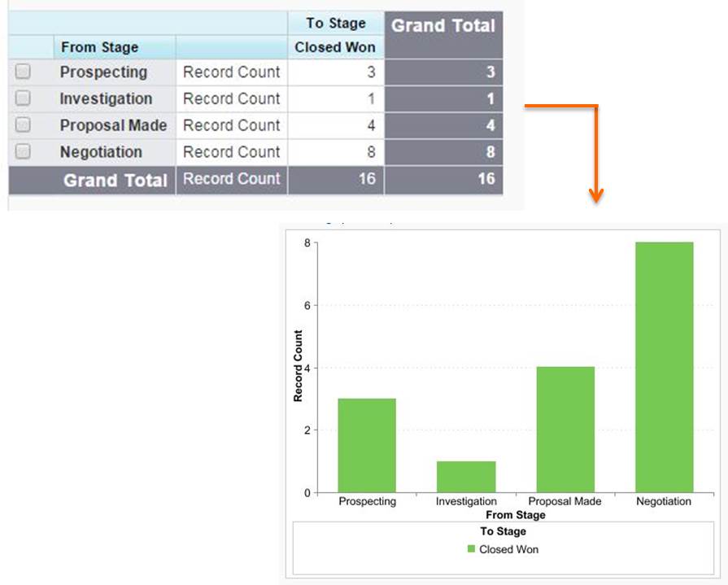Select the Prospecting bar in the chart
The width and height of the screenshot is (728, 585).
(367, 445)
